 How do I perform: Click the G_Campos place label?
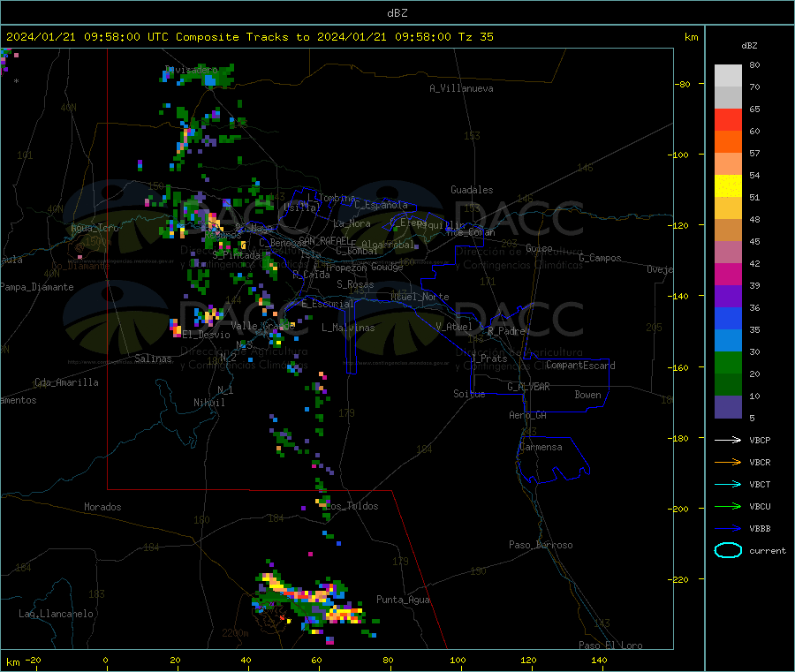pyautogui.click(x=600, y=258)
